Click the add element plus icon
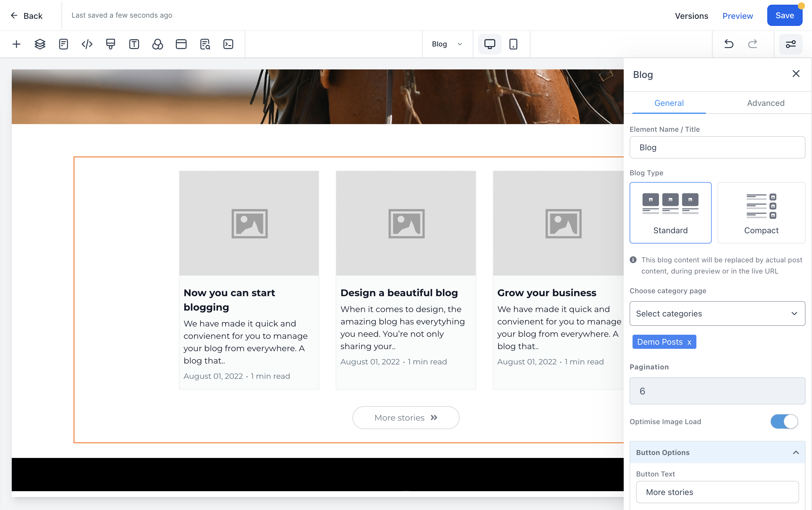Viewport: 812px width, 510px height. [16, 44]
